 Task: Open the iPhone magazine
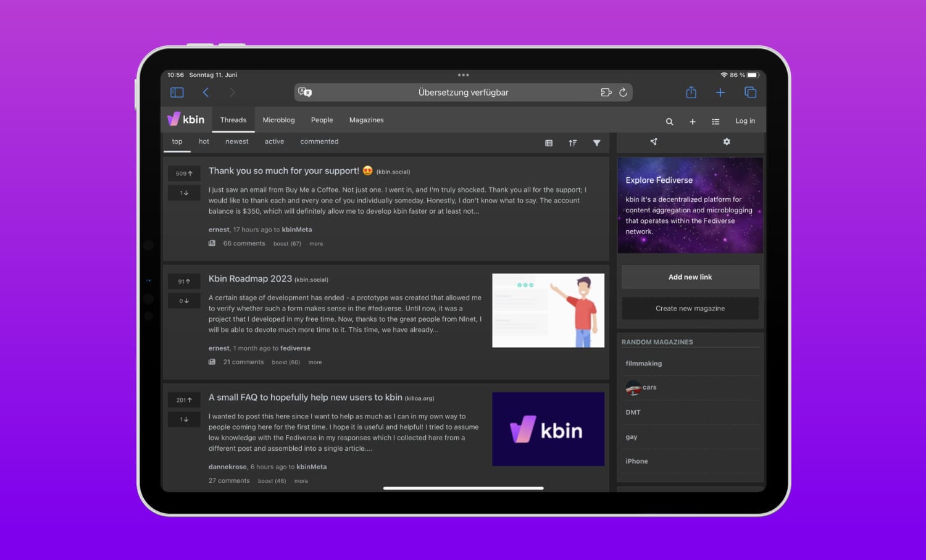636,461
